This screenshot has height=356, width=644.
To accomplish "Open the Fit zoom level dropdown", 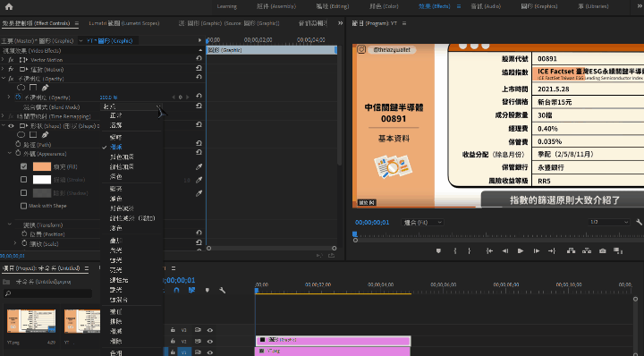I will 422,223.
